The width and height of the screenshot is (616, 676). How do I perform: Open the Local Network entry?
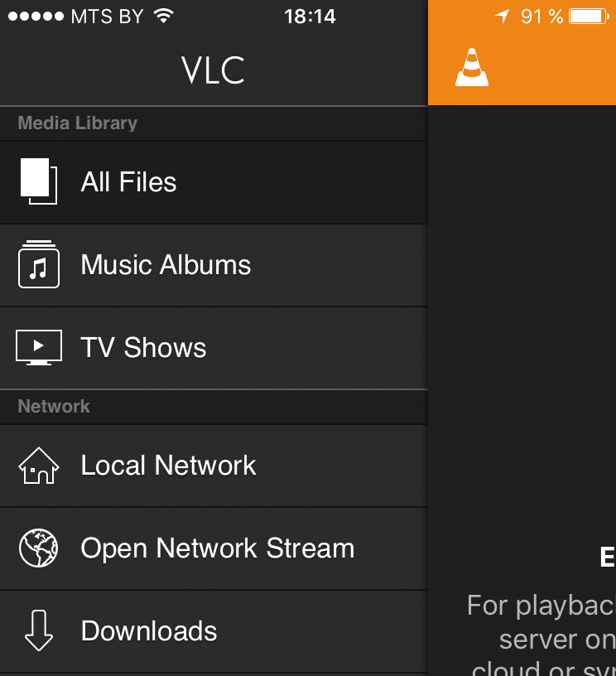point(168,466)
